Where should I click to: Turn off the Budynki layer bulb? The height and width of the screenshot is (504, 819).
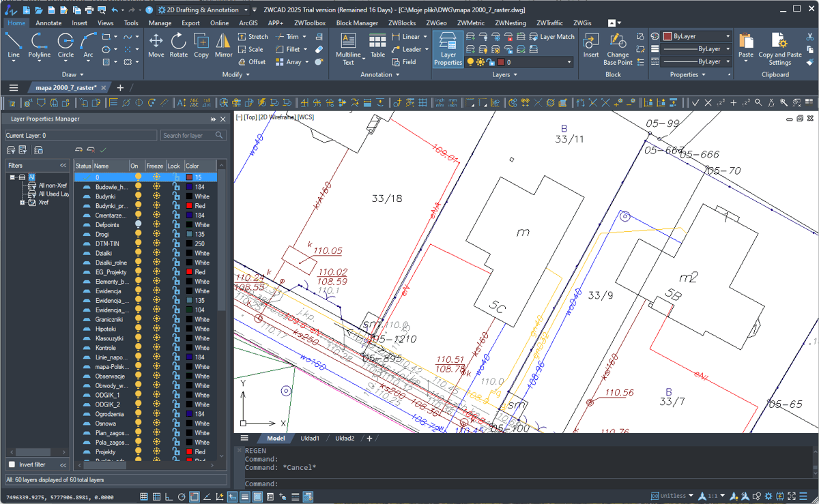click(x=138, y=196)
